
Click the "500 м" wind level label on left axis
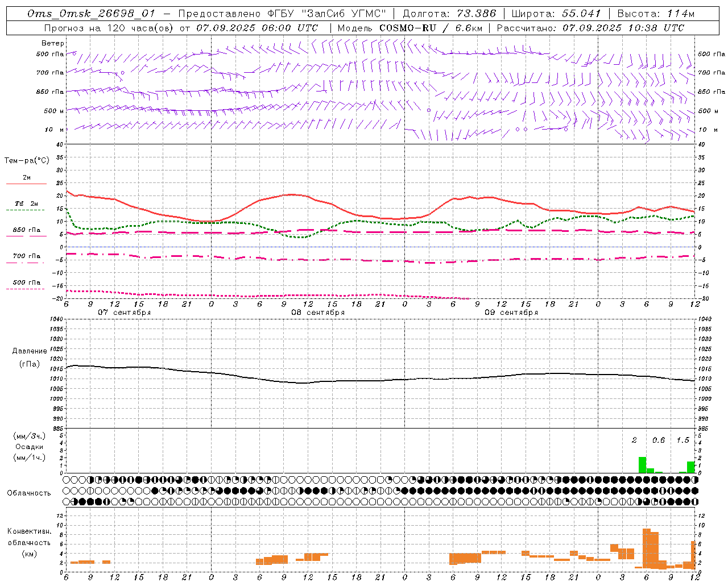tap(54, 111)
